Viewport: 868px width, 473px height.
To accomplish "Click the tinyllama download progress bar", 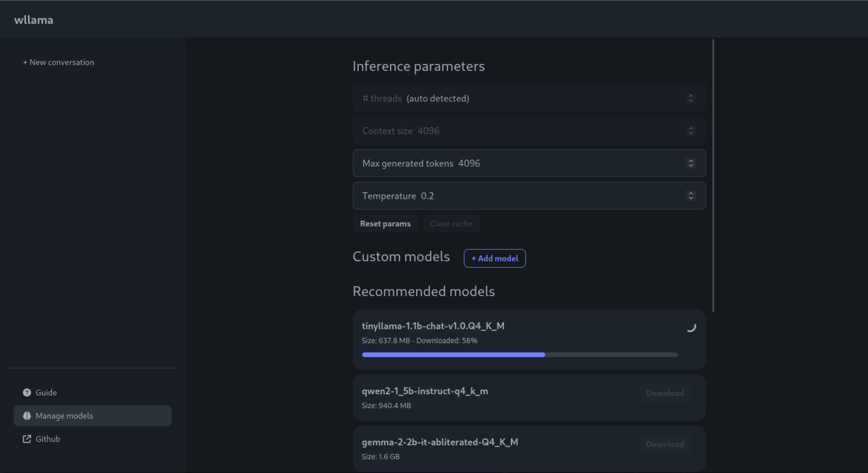I will pyautogui.click(x=520, y=355).
